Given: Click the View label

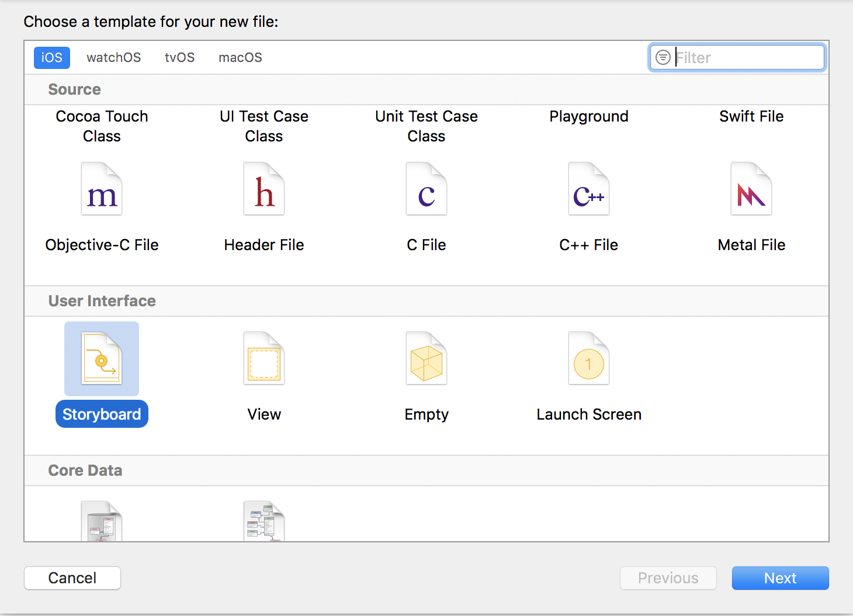Looking at the screenshot, I should point(264,414).
